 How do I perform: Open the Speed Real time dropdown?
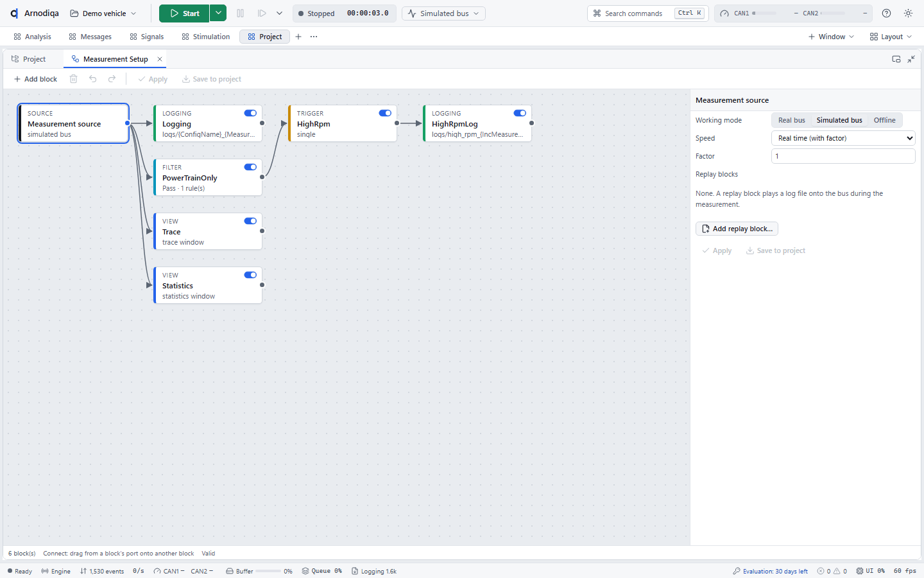point(843,138)
